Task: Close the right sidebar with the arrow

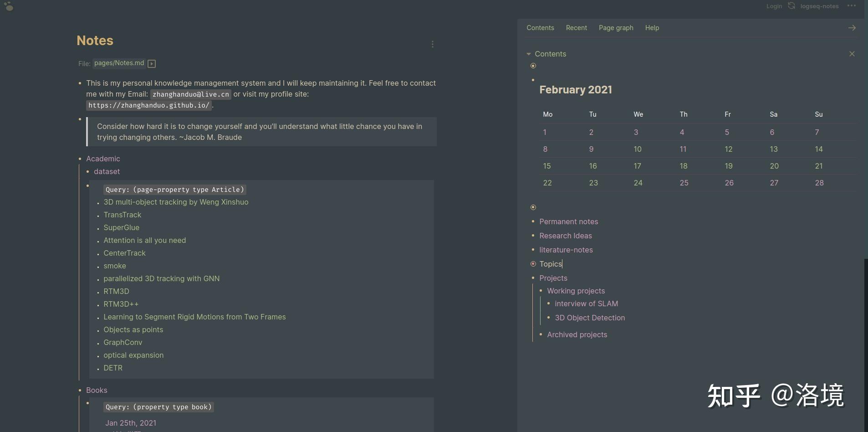Action: click(x=852, y=28)
